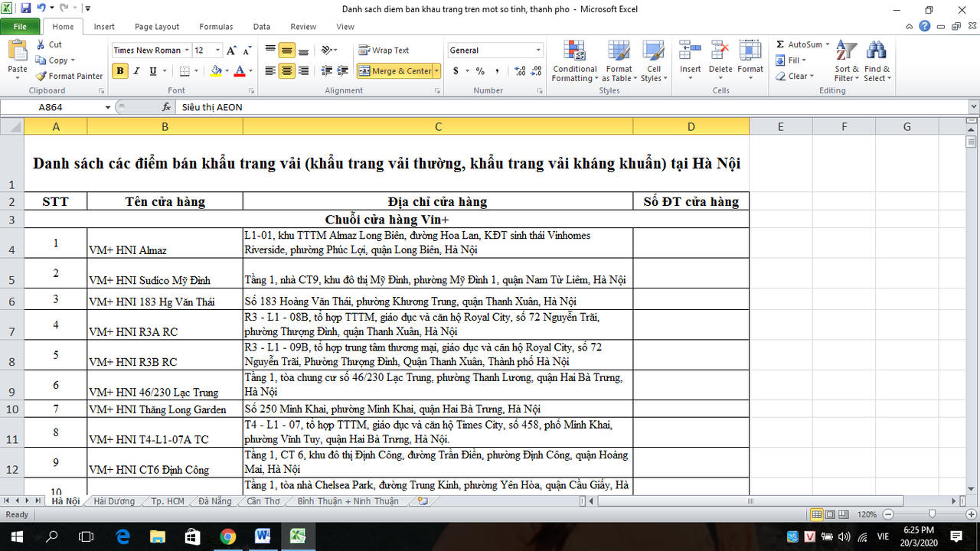Screen dimensions: 980x551
Task: Click Find & Select binoculars
Action: tap(877, 61)
